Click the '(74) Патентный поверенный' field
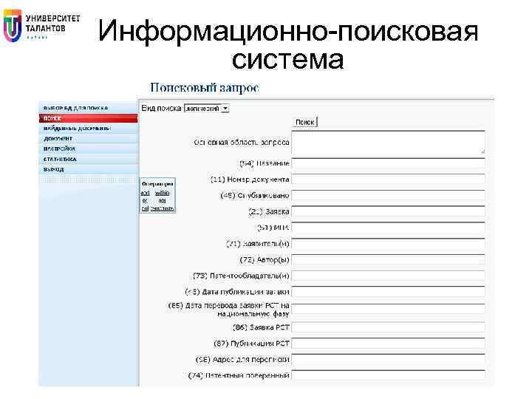 point(388,375)
